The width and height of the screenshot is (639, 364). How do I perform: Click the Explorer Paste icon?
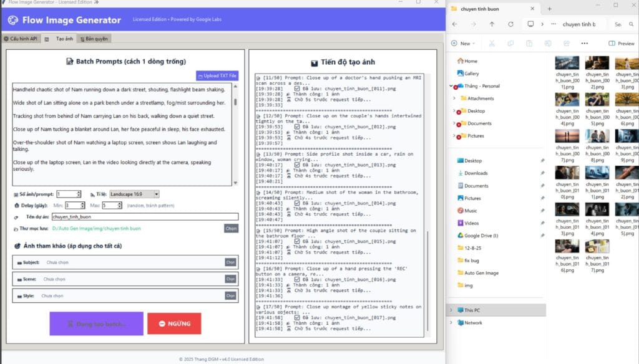pos(529,43)
